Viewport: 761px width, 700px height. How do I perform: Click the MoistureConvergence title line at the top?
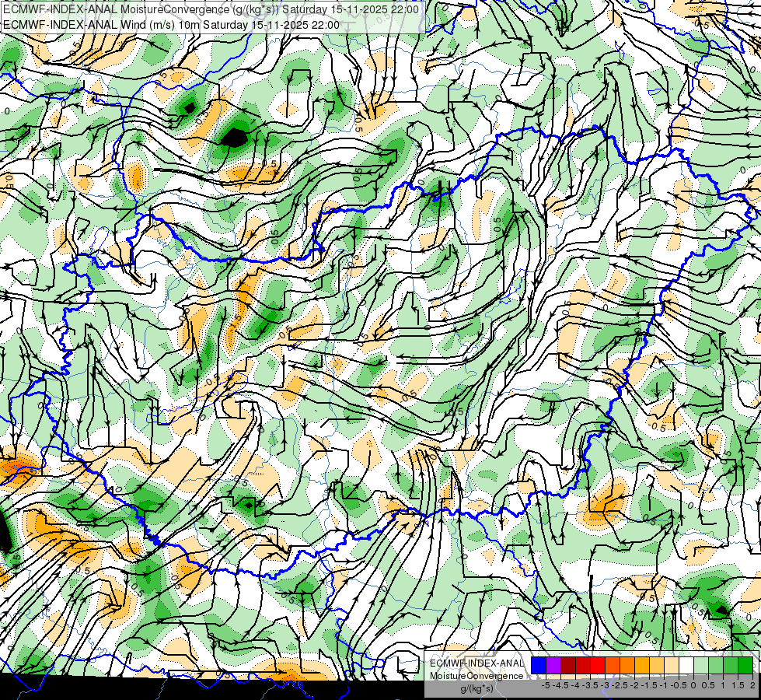coord(211,9)
